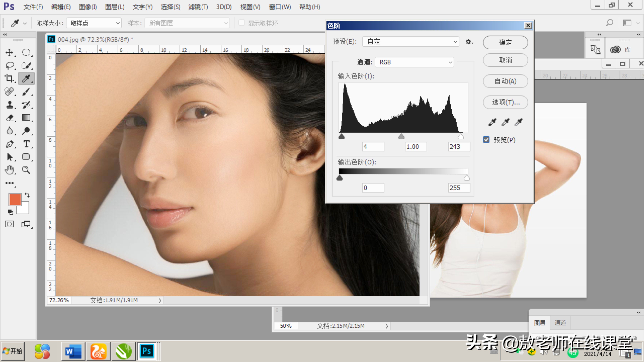Open the Edit Toolbar ellipsis
Viewport: 644px width, 362px height.
click(x=10, y=183)
